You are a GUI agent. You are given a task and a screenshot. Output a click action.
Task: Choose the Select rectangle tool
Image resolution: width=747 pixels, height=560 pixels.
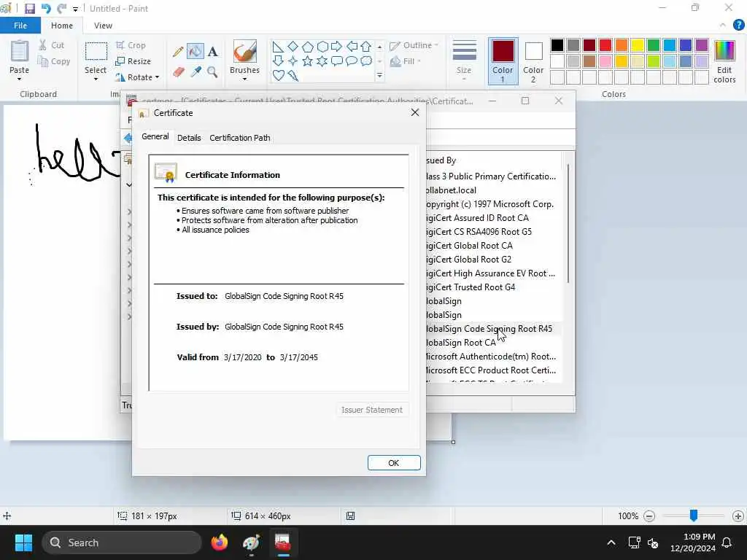96,52
